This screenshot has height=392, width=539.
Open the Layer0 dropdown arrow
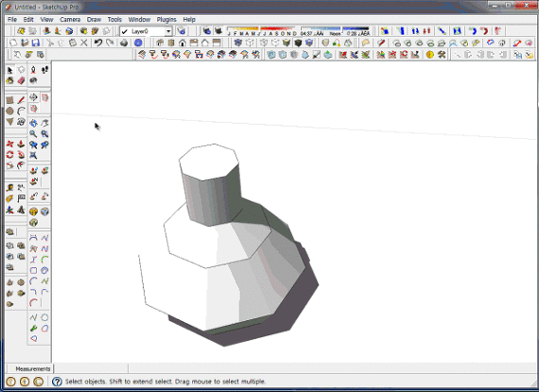coord(168,31)
